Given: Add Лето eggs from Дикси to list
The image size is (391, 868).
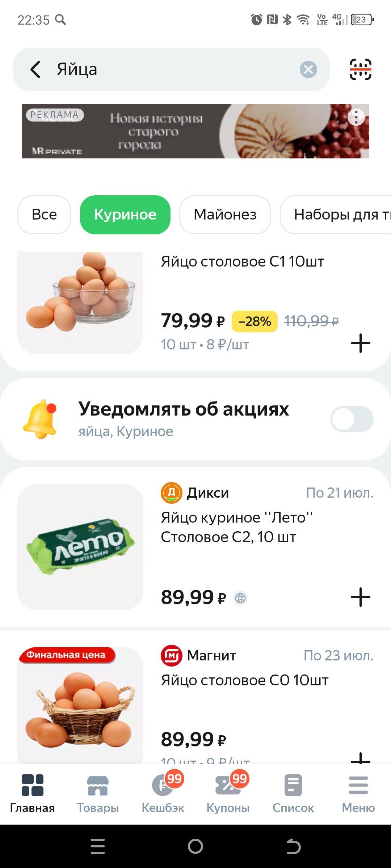Looking at the screenshot, I should (361, 597).
